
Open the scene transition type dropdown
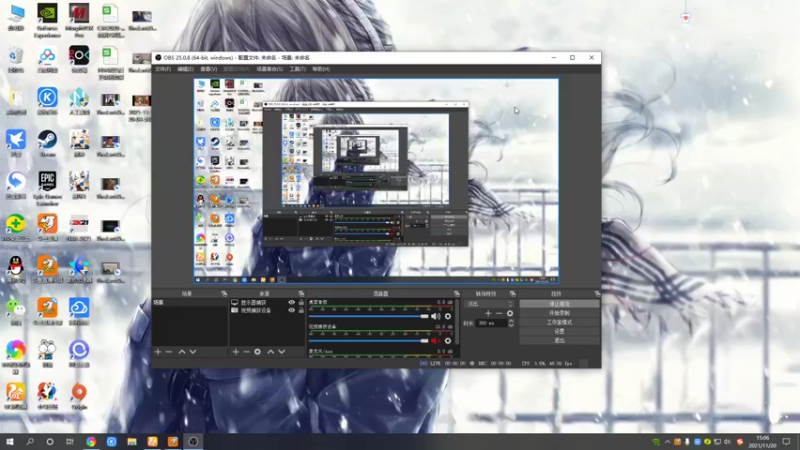point(489,304)
